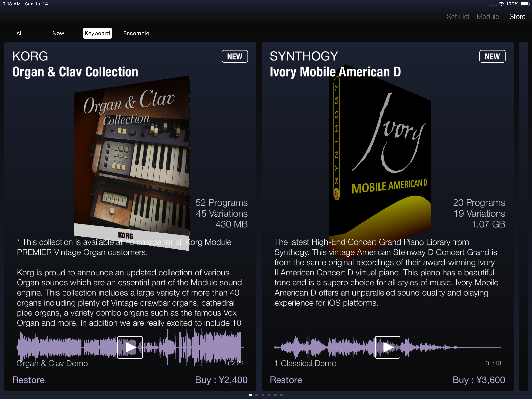Click the battery status icon
The image size is (532, 399).
coord(525,4)
